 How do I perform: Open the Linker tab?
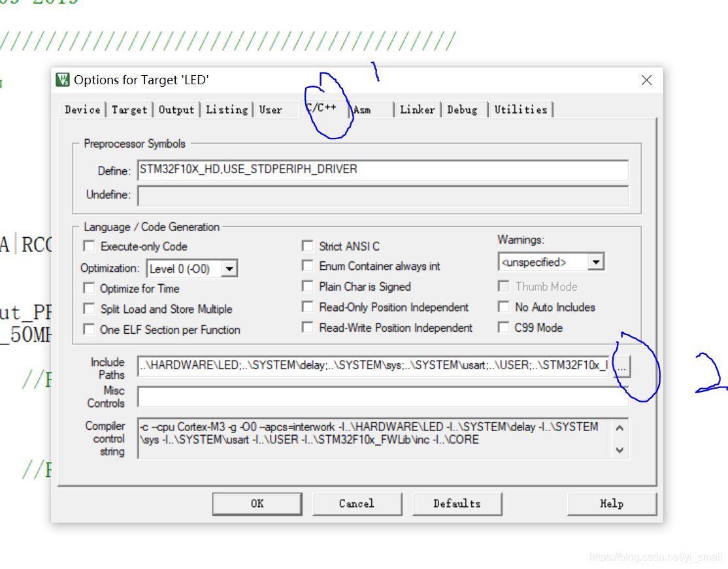tap(418, 110)
